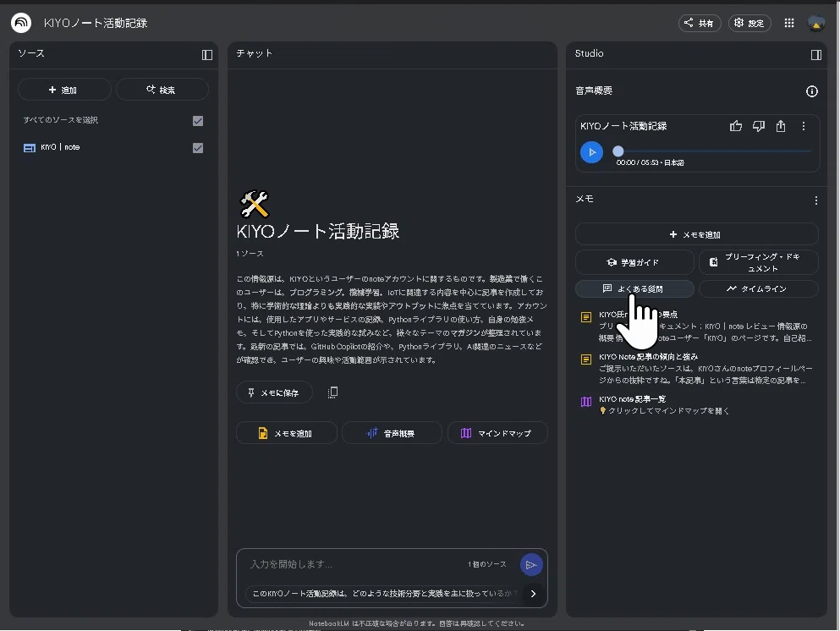The image size is (840, 631).
Task: Click the 音声概要 button in chat
Action: click(392, 433)
